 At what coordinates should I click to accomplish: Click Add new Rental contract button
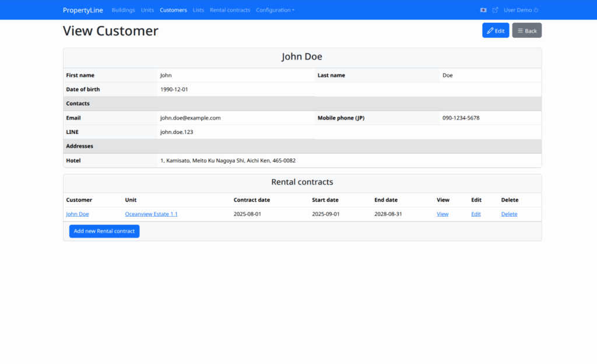[x=104, y=231]
